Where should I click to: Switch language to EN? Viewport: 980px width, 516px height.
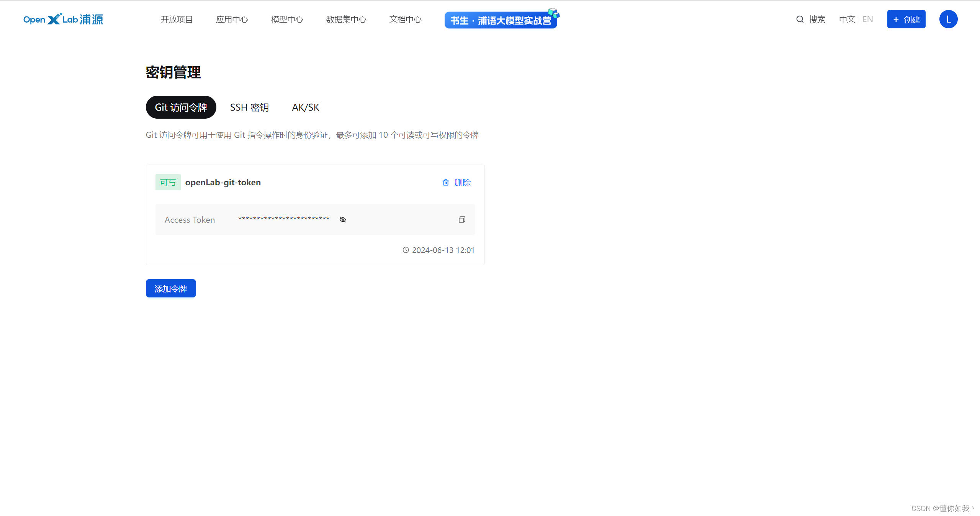coord(868,19)
